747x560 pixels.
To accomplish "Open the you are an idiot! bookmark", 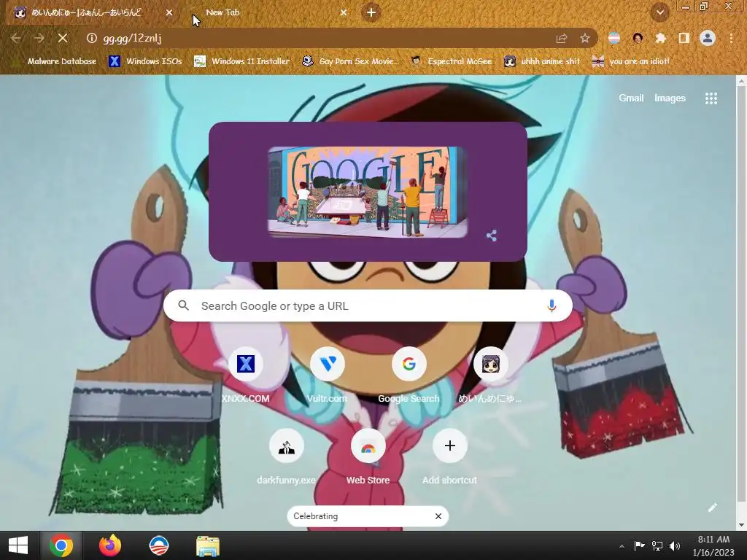I will 631,61.
